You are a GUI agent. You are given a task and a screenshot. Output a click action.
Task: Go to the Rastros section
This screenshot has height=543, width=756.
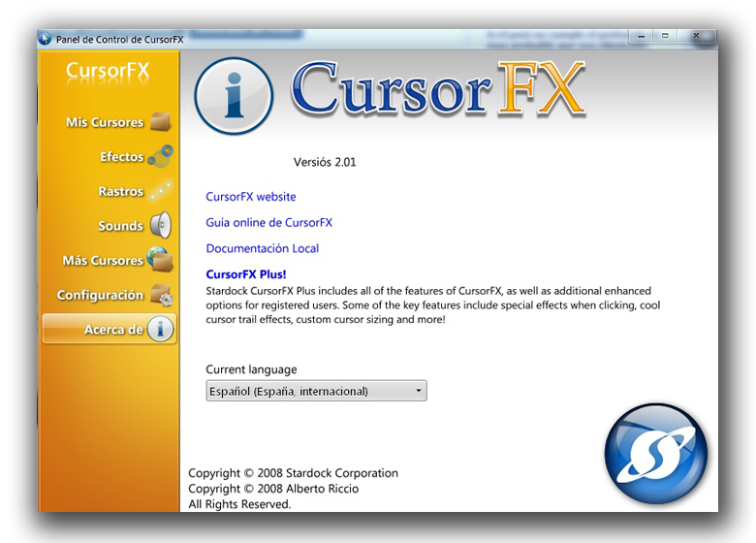(x=109, y=191)
